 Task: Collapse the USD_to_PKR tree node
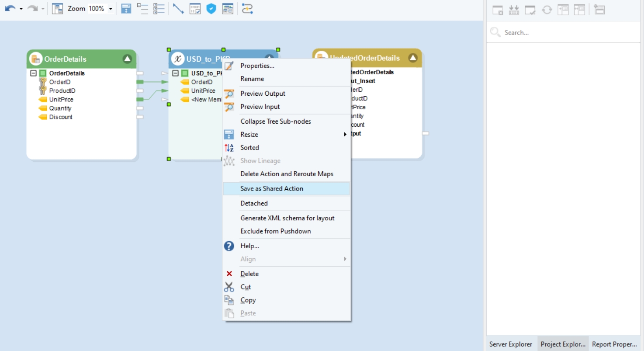(x=175, y=73)
